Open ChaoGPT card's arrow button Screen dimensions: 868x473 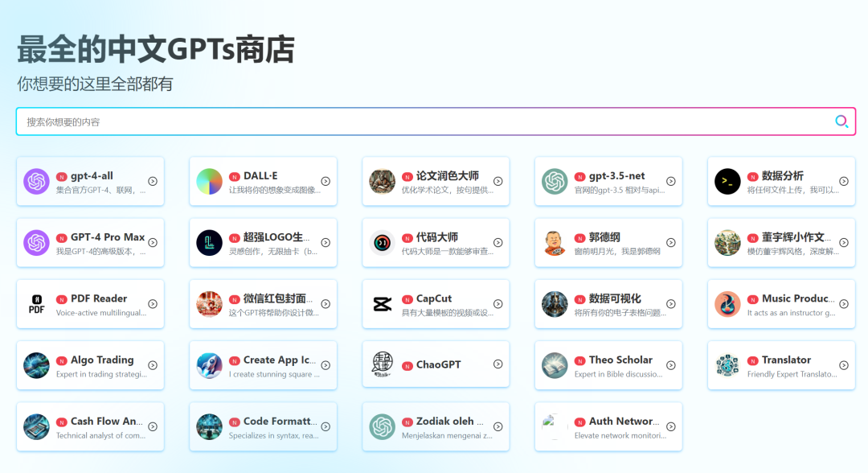498,364
